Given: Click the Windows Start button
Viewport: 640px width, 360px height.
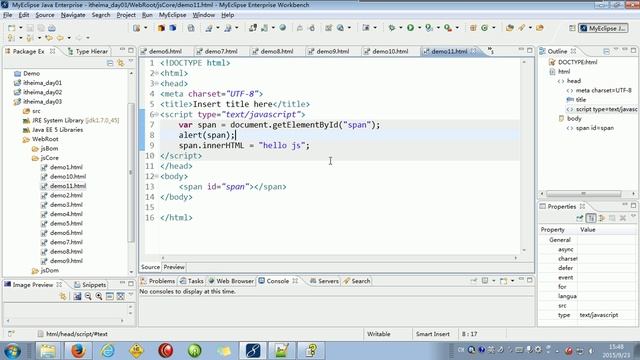Looking at the screenshot, I should click(12, 351).
